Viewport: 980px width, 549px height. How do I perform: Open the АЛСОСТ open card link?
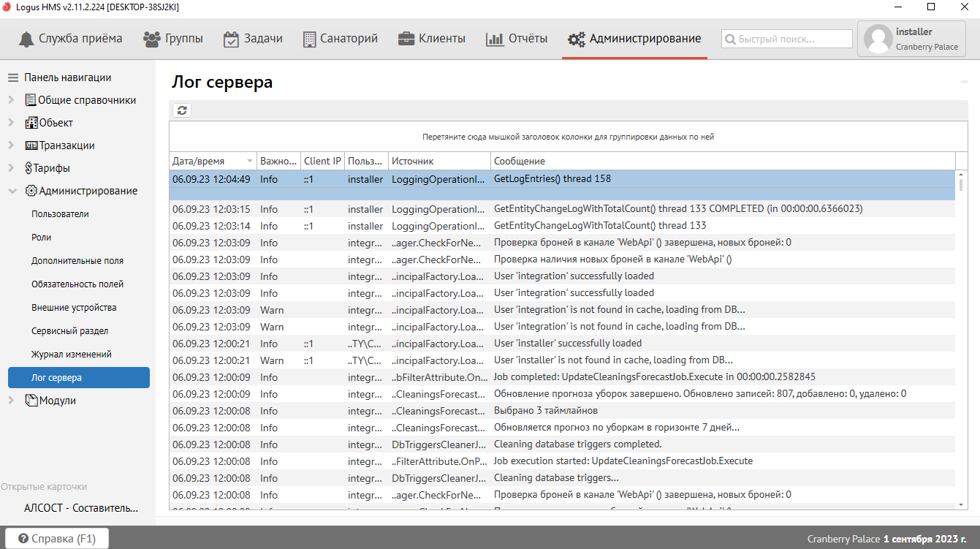tap(80, 508)
